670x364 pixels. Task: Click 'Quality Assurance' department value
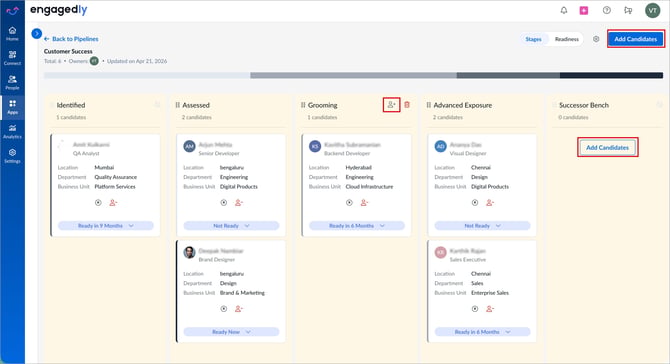[116, 177]
